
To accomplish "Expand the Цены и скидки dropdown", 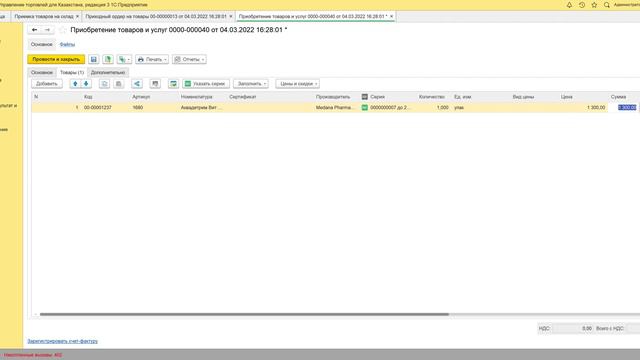I will [297, 84].
